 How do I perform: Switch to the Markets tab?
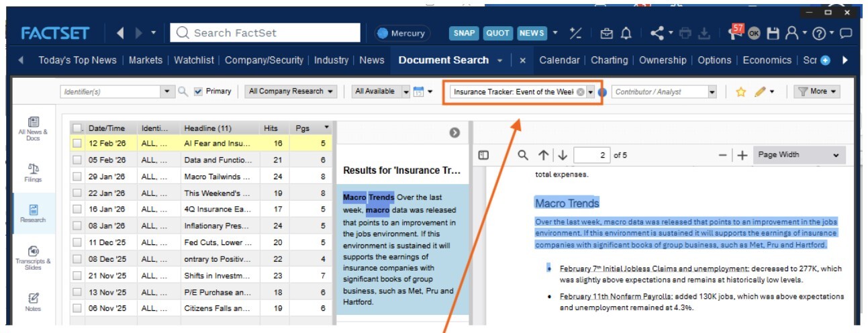pyautogui.click(x=146, y=60)
